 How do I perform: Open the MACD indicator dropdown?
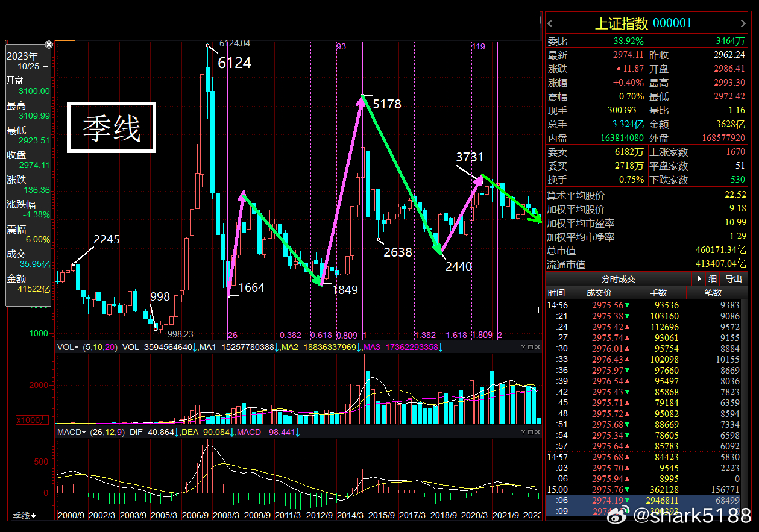(x=71, y=433)
